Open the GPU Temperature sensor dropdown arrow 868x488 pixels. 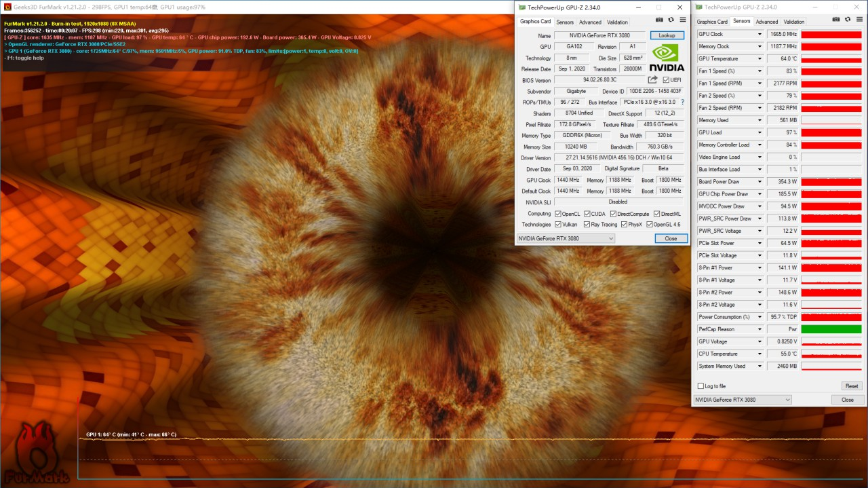click(x=759, y=58)
